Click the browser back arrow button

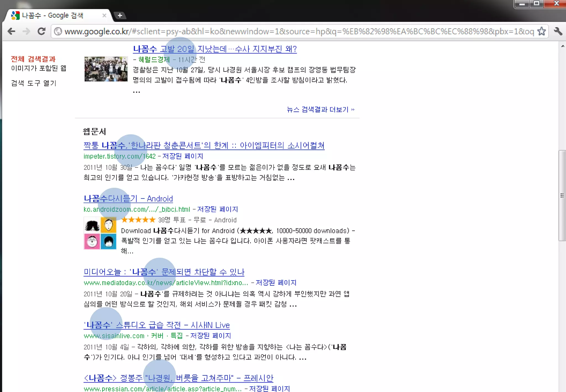click(x=11, y=31)
